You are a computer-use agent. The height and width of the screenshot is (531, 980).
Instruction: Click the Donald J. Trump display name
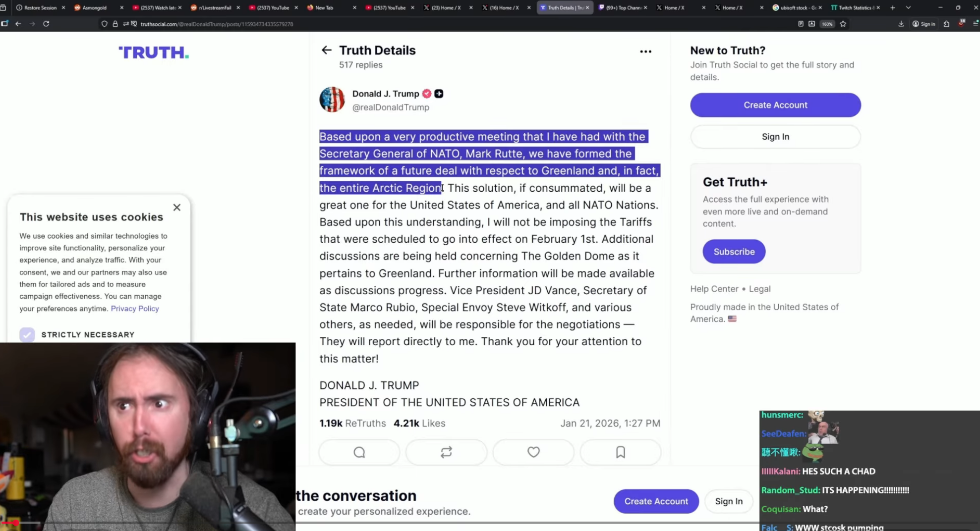coord(386,94)
